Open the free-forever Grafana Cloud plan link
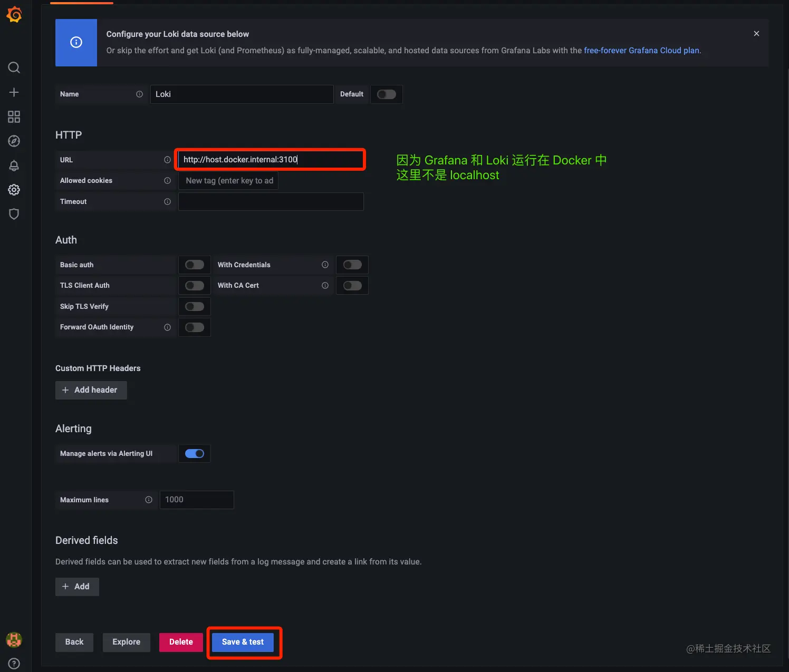 641,51
